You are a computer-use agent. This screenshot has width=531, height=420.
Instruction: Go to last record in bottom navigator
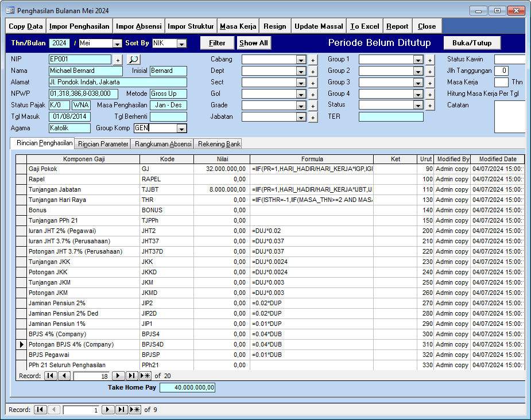pyautogui.click(x=121, y=410)
